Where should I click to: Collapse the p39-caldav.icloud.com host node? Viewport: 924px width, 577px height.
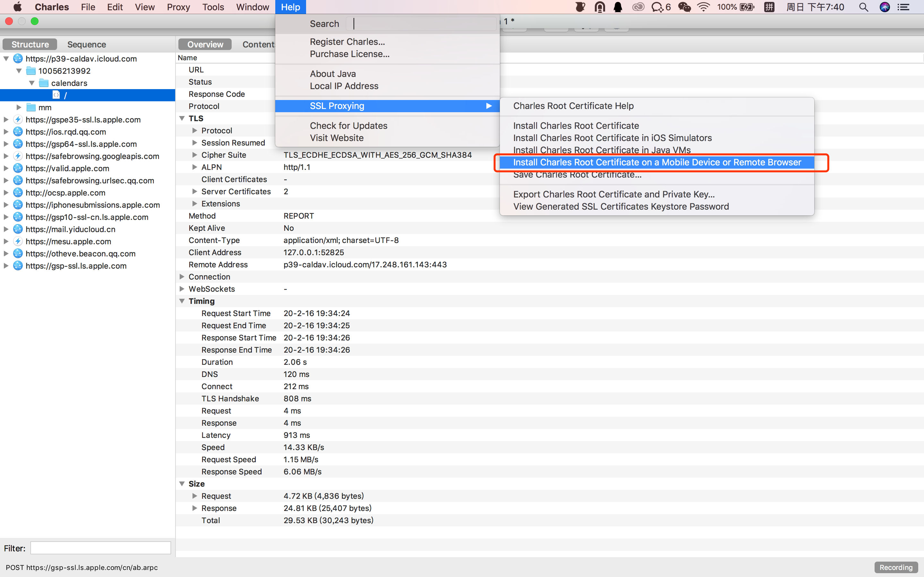pos(6,59)
